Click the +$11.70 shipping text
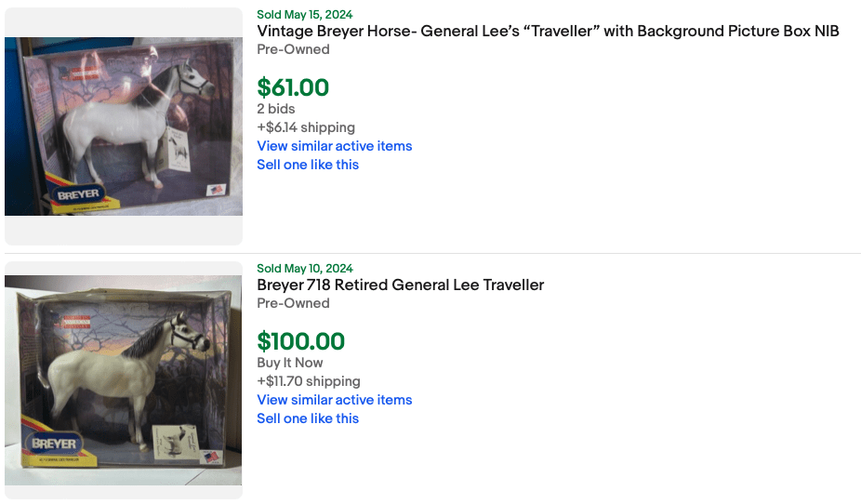The width and height of the screenshot is (861, 504). pos(309,381)
